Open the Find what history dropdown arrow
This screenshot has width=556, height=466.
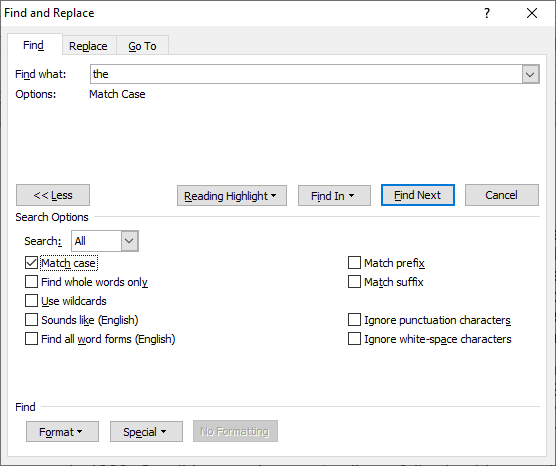pyautogui.click(x=530, y=74)
